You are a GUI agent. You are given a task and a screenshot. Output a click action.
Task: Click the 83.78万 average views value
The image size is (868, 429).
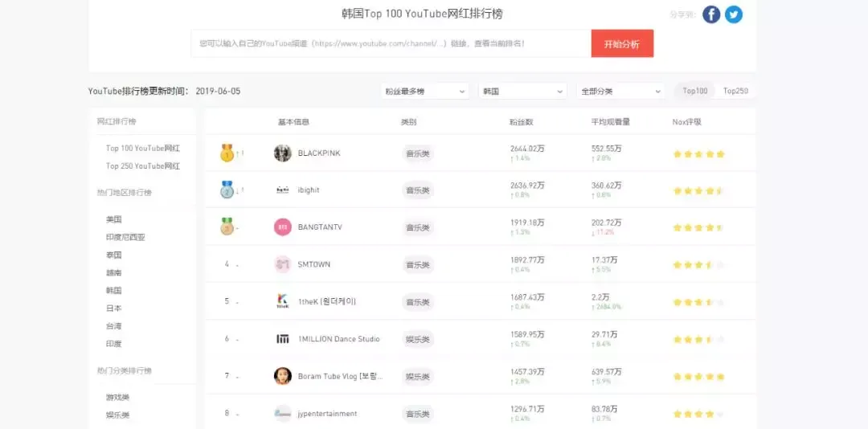coord(604,409)
